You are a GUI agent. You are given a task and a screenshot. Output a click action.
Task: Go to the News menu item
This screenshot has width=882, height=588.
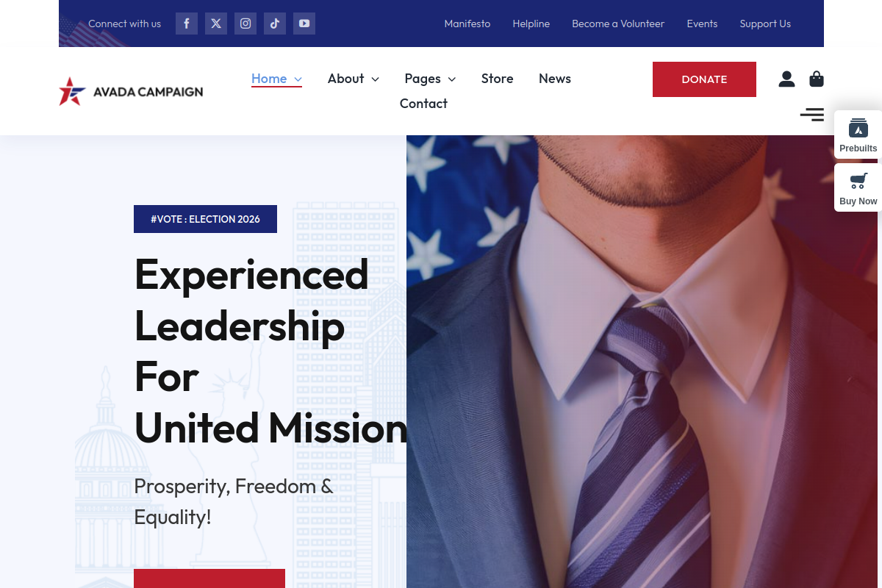click(x=555, y=79)
